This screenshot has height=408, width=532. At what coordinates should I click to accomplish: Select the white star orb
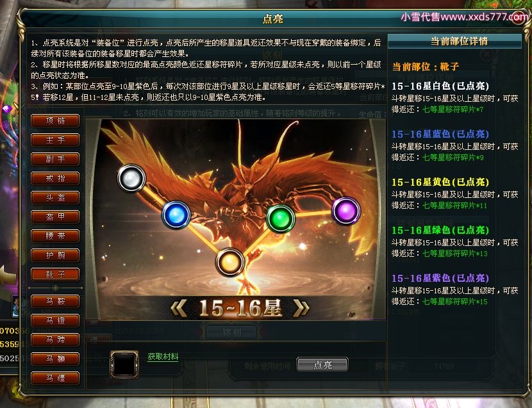click(x=131, y=179)
